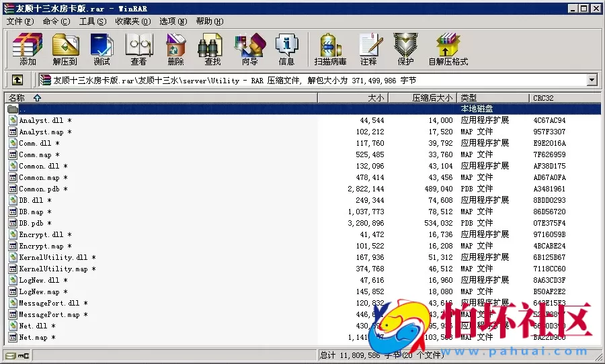Click Common.pdb file icon
605x364 pixels.
(x=13, y=189)
